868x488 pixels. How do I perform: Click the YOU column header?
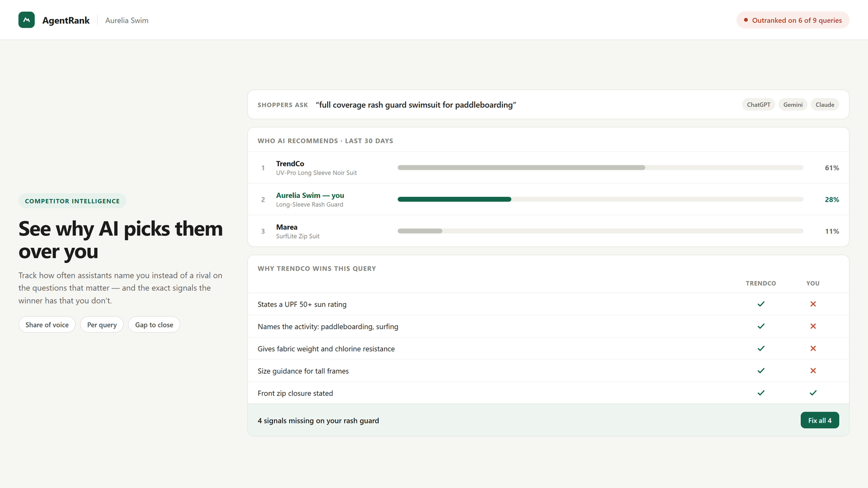(813, 284)
